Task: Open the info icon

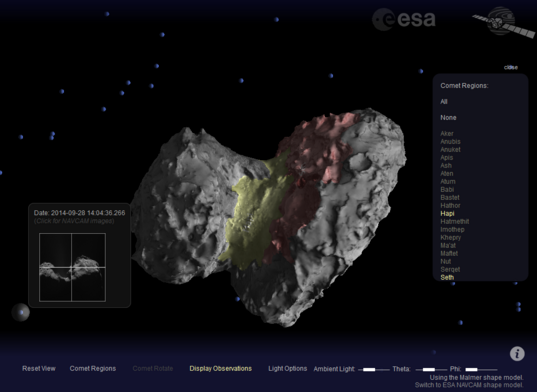Action: [x=517, y=354]
